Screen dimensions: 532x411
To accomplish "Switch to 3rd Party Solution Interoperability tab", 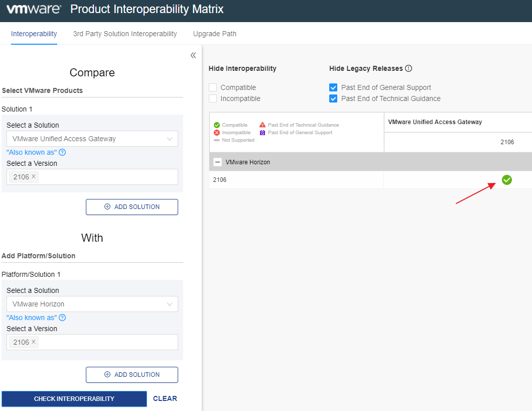I will 125,34.
